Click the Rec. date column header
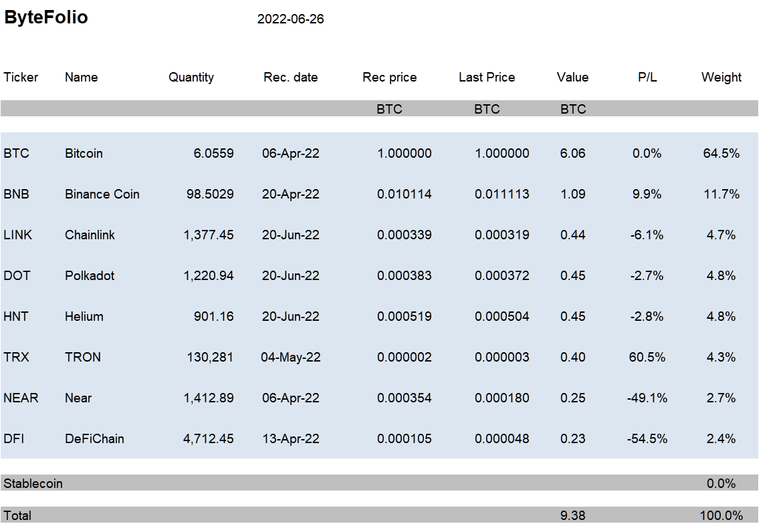This screenshot has height=532, width=783. [291, 78]
